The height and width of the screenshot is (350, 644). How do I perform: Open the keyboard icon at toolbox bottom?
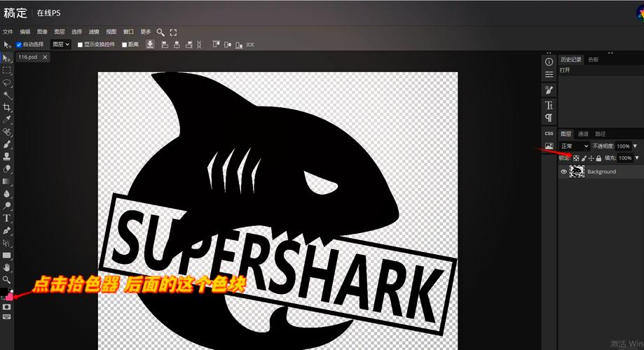[x=6, y=317]
